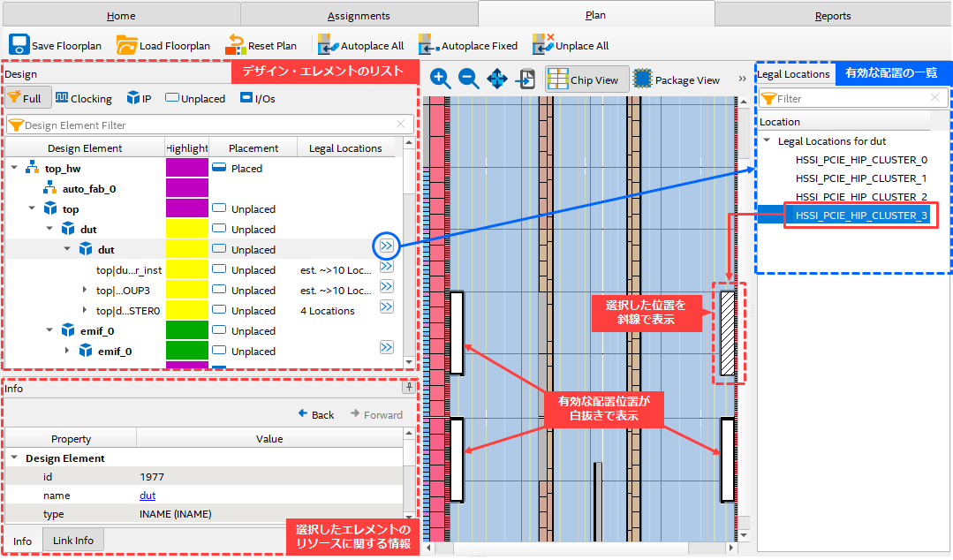Click chip view vertical scrollbar down arrow
The image size is (953, 560).
[744, 535]
